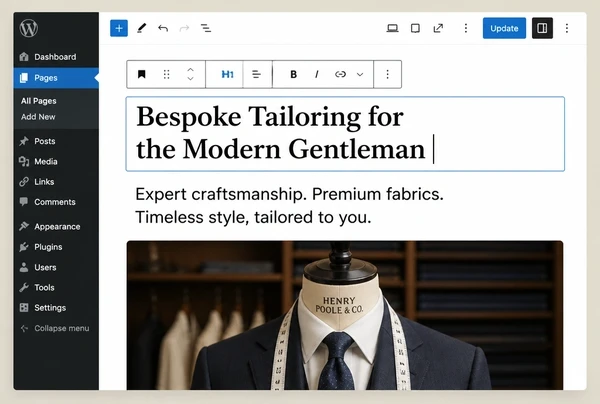Open the options menu beside the external-link icon
The width and height of the screenshot is (600, 404).
[x=466, y=28]
